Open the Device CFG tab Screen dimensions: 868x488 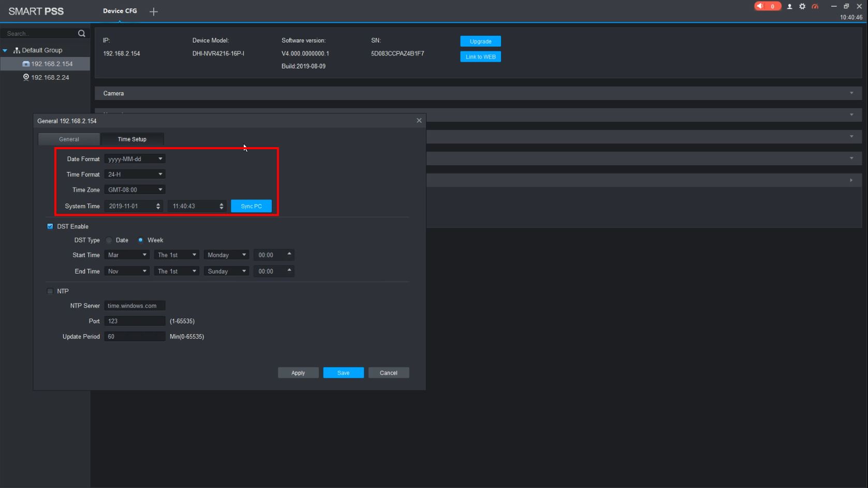point(120,11)
